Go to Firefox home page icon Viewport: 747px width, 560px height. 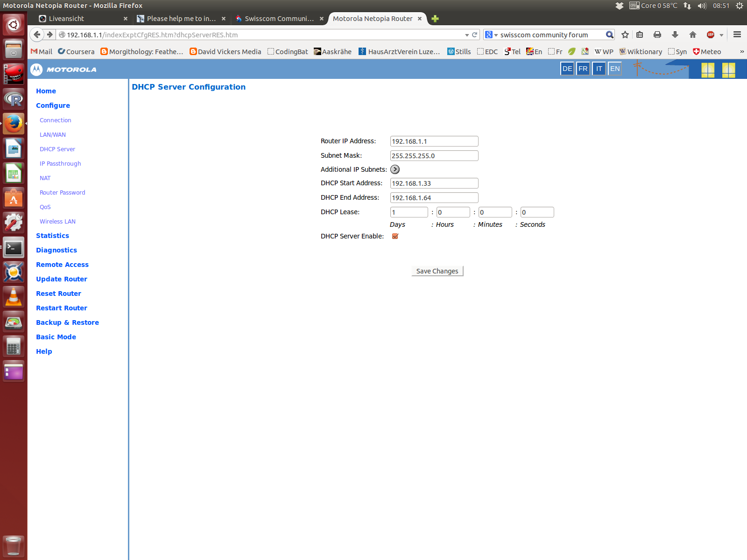click(693, 35)
